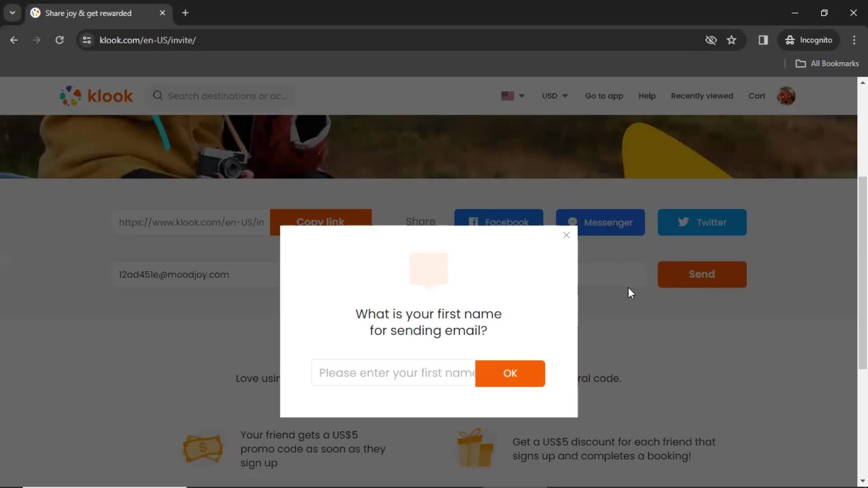
Task: Enter your first name in the input field
Action: 395,373
